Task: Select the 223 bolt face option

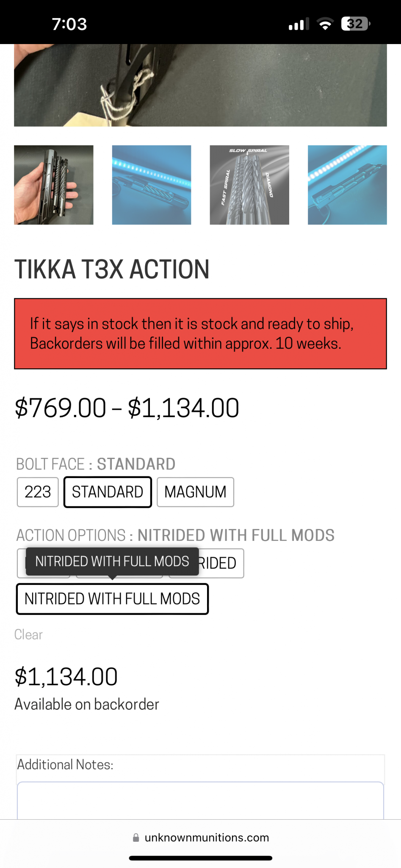Action: (x=38, y=492)
